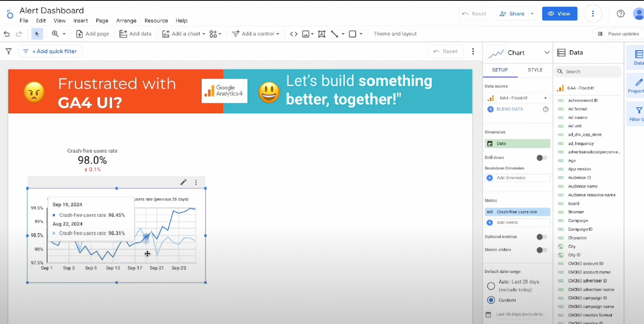
Task: Open the line tool dropdown arrow
Action: 343,34
